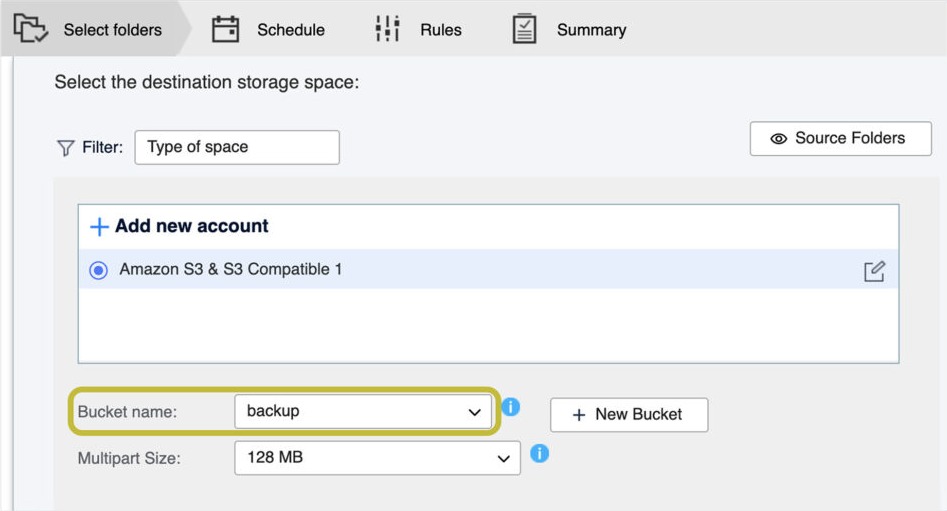Click the blue plus icon beside Add new account
947x511 pixels.
pyautogui.click(x=99, y=227)
